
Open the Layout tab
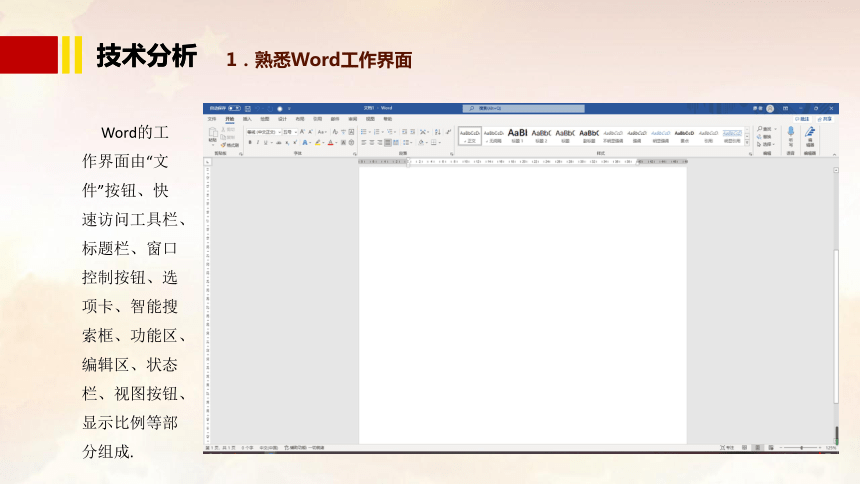[300, 119]
